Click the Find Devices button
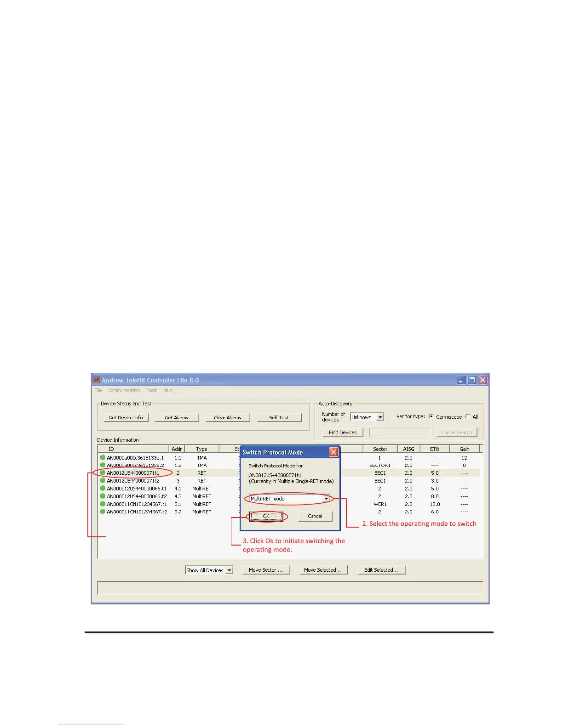563x728 pixels. coord(343,432)
